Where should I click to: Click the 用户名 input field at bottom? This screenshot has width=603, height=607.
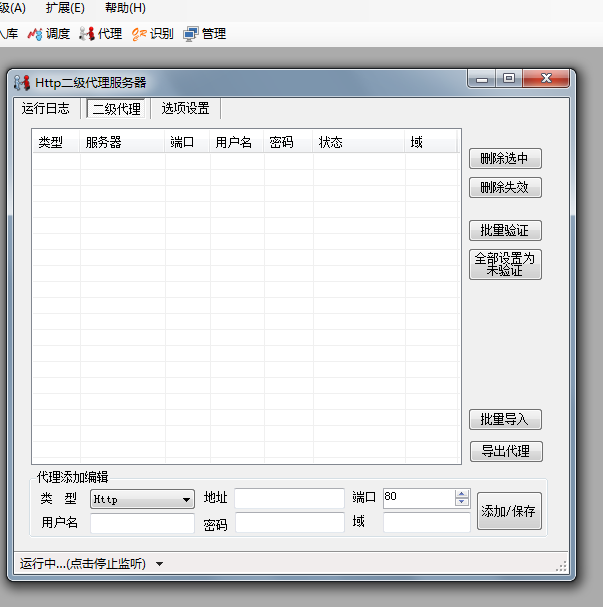tap(142, 523)
